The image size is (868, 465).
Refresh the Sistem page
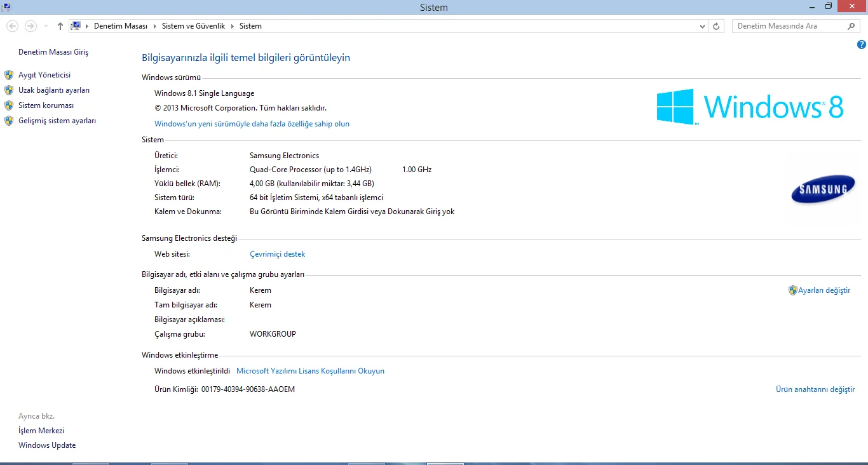(x=716, y=26)
